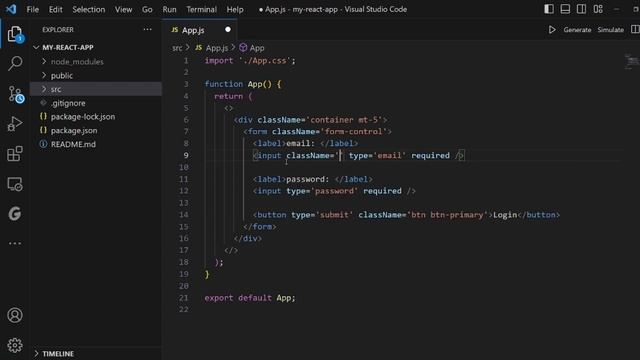The height and width of the screenshot is (360, 640).
Task: Click the split editor icon at top right
Action: 635,29
